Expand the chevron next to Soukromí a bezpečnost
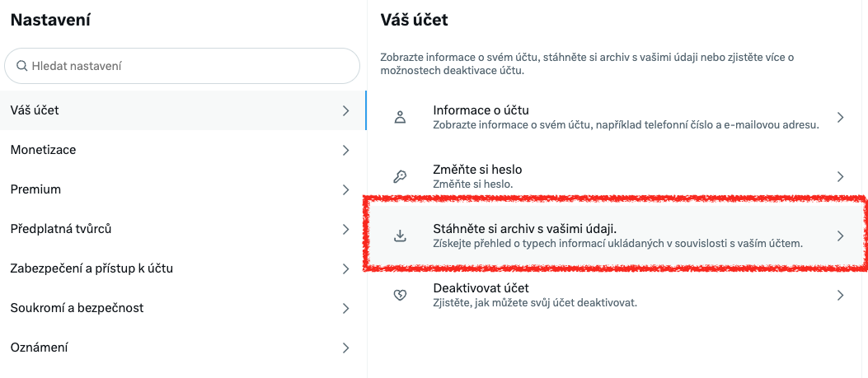Screen dimensions: 868x378 (x=346, y=308)
